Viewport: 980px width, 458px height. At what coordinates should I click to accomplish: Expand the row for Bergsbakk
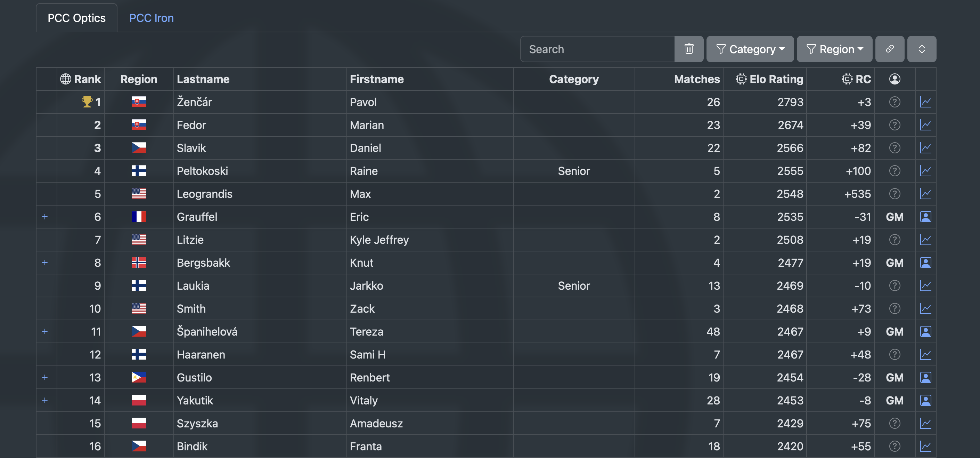coord(45,263)
